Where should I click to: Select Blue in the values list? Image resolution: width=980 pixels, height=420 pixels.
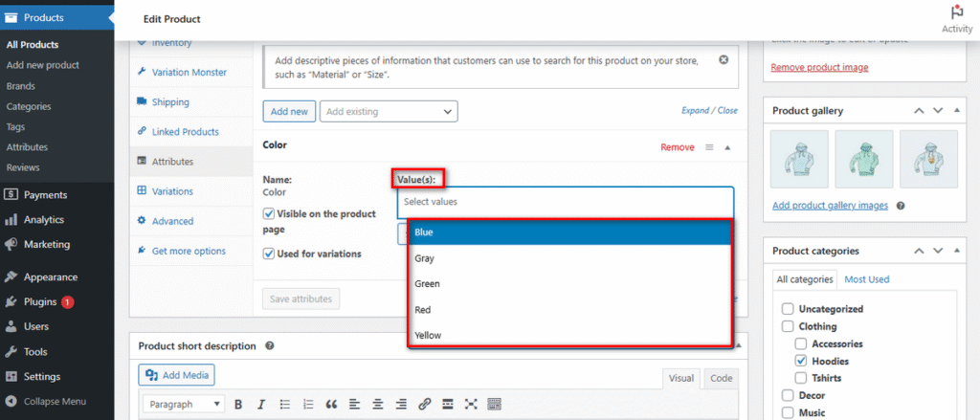click(x=569, y=232)
